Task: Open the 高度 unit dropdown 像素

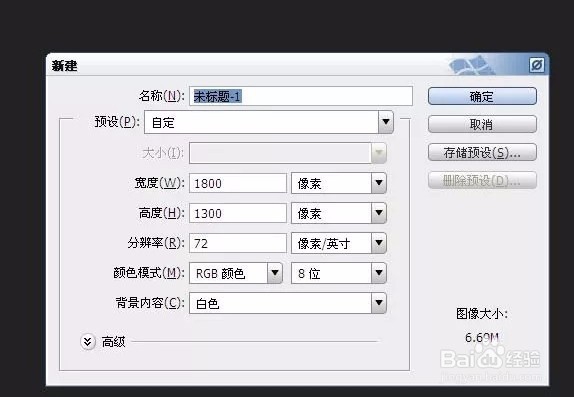Action: coord(339,213)
